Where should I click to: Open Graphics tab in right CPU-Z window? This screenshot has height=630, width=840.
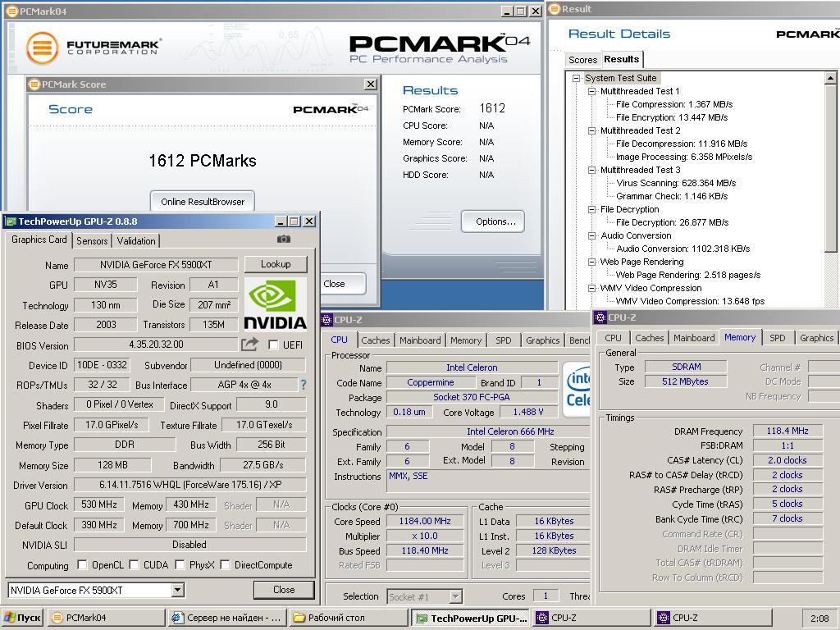[816, 338]
